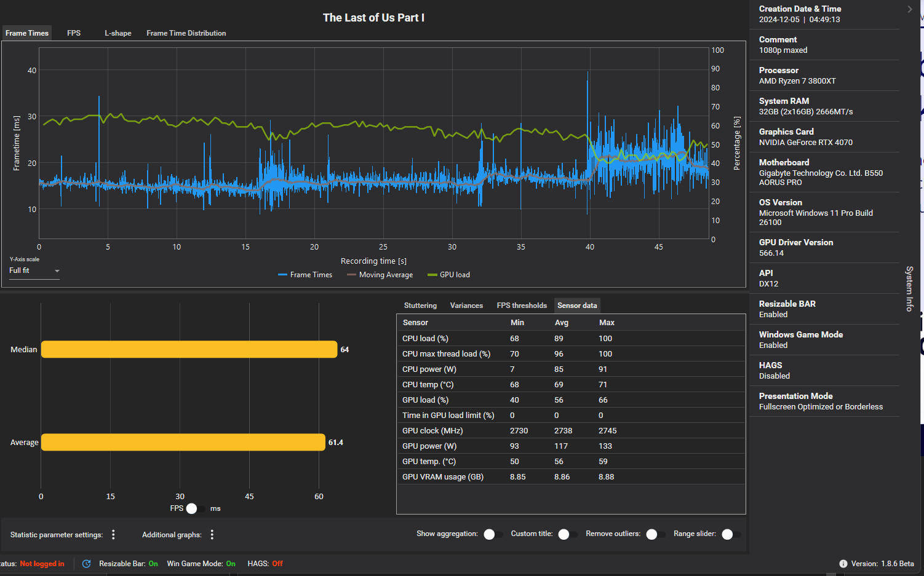The width and height of the screenshot is (924, 576).
Task: Select the GPU clock (MHz) row label
Action: click(432, 431)
